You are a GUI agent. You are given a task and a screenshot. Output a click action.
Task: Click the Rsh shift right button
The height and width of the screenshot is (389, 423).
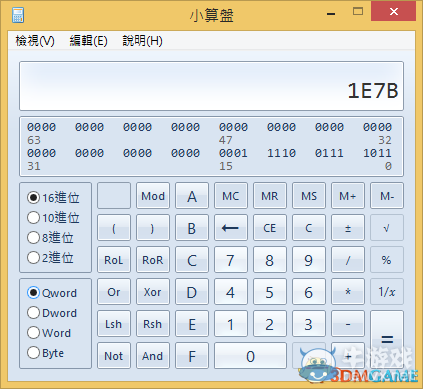153,324
